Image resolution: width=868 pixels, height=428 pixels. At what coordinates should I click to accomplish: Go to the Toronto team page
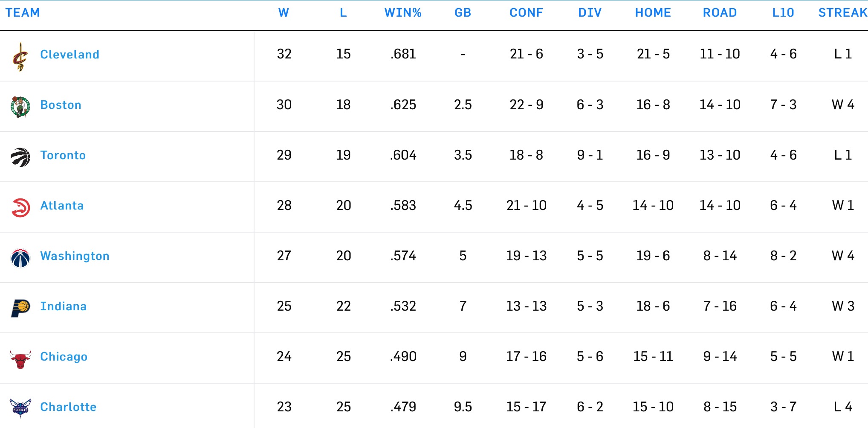coord(63,155)
